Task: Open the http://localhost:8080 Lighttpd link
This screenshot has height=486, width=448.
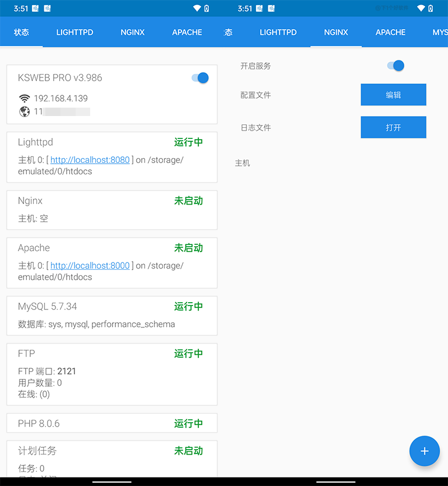Action: coord(90,160)
